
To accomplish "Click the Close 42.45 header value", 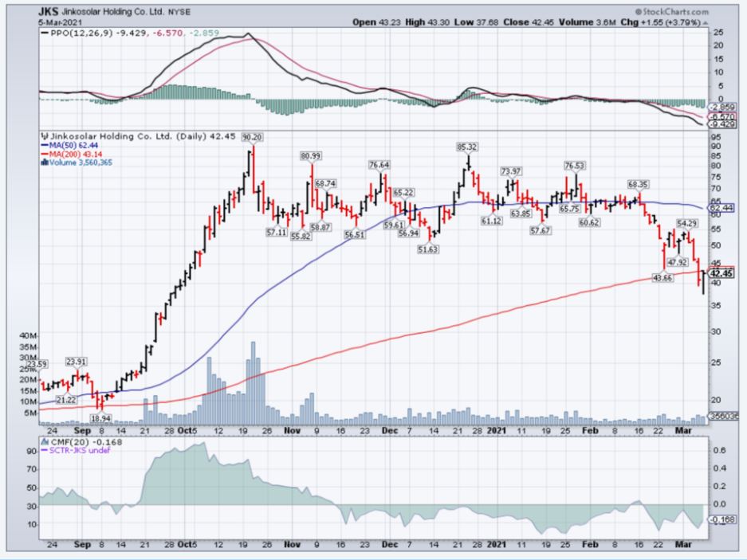I will pos(529,22).
